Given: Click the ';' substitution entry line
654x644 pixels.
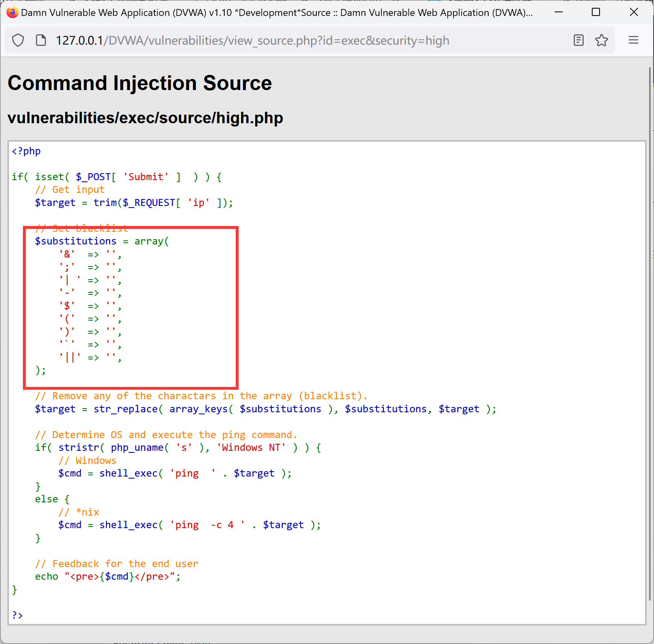Looking at the screenshot, I should [90, 267].
